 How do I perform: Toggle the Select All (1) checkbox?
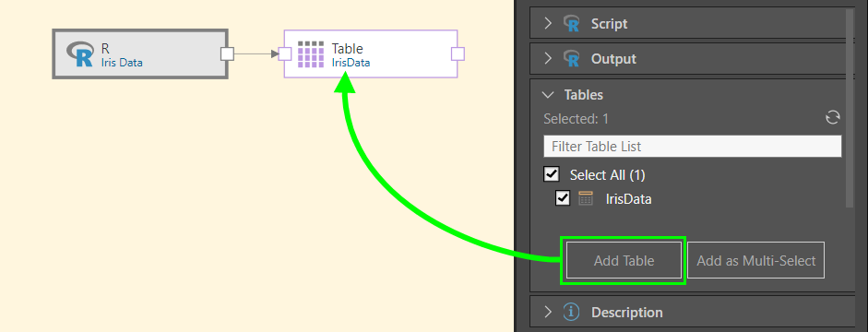[552, 175]
